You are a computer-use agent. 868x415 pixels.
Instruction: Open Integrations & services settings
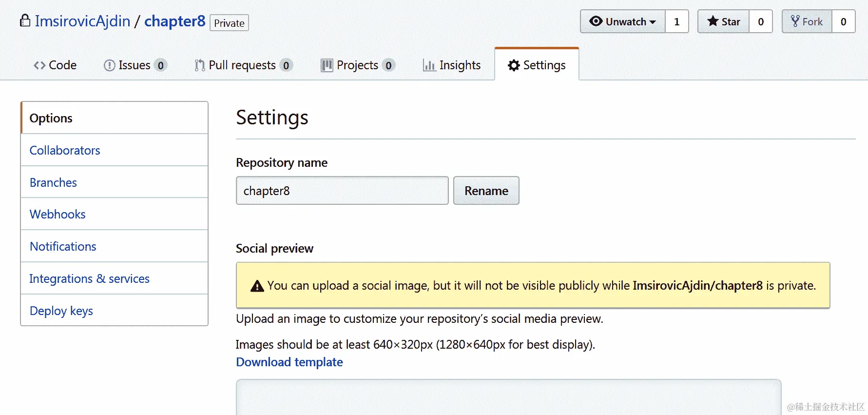[115, 278]
